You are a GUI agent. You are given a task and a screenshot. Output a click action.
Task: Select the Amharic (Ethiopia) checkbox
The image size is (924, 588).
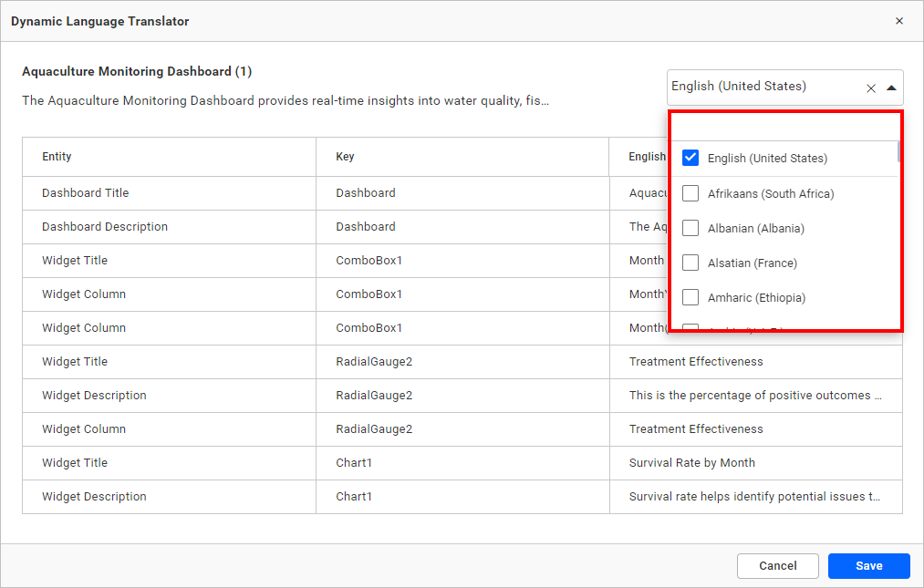[690, 297]
